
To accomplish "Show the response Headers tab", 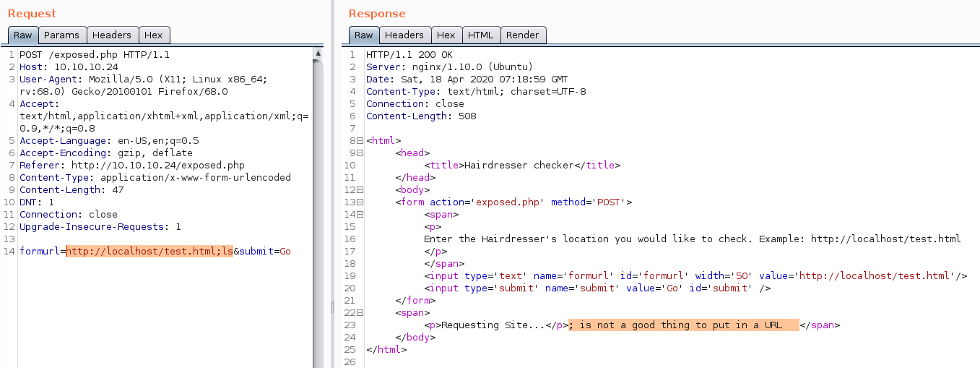I will [404, 35].
